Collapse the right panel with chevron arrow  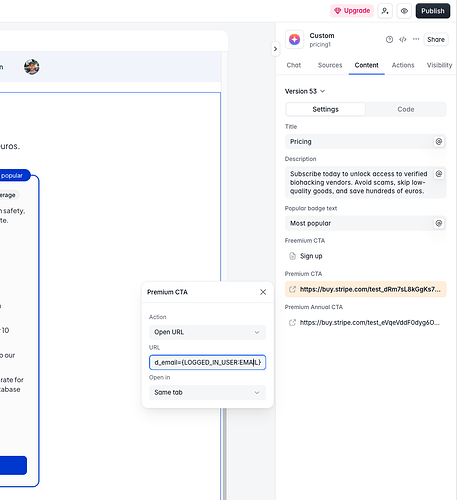pyautogui.click(x=275, y=49)
